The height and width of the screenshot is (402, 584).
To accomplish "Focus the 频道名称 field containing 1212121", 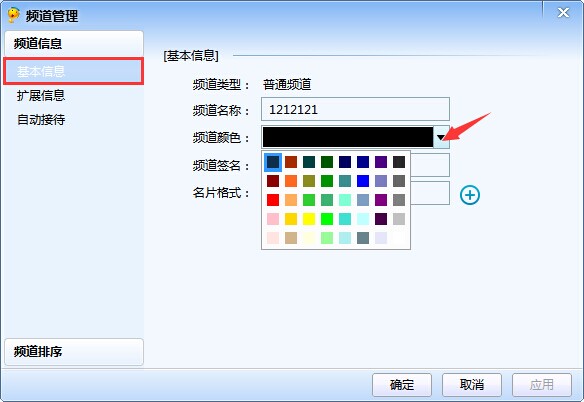I will tap(355, 109).
